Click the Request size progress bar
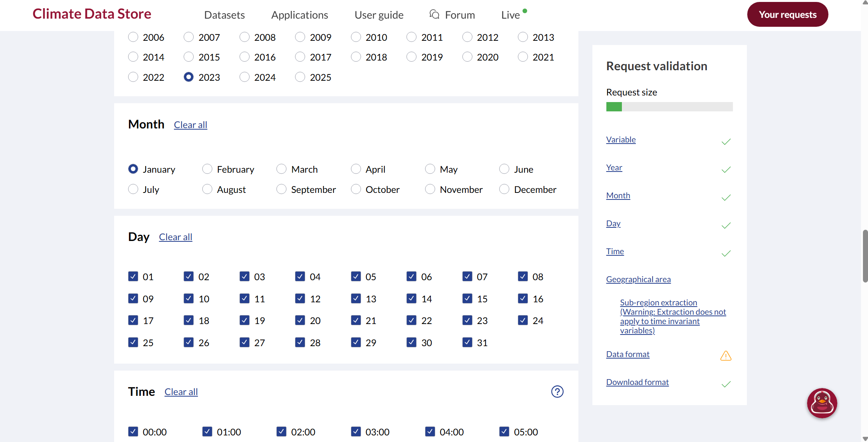The height and width of the screenshot is (442, 868). click(669, 107)
